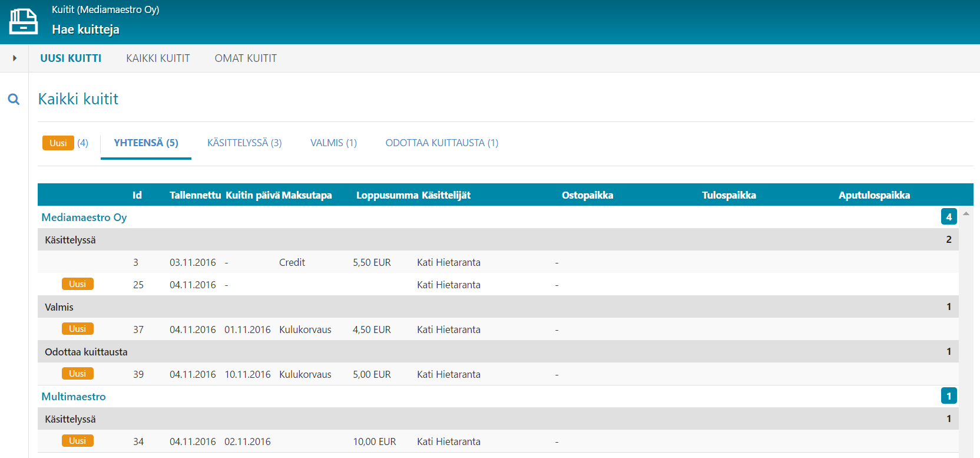Select the YHTEENSÄ (5) tab
This screenshot has height=458, width=980.
(x=146, y=143)
